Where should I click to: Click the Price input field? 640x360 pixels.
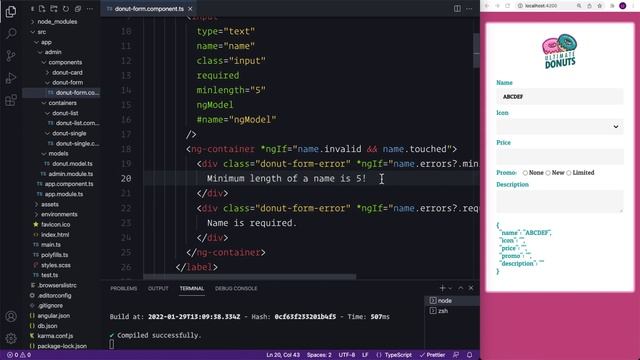tap(560, 157)
